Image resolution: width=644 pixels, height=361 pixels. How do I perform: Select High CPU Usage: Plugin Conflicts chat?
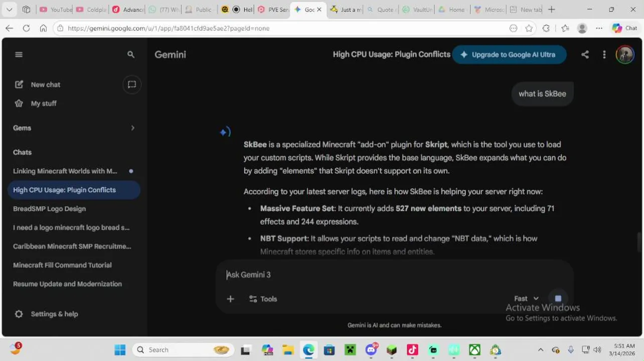[x=74, y=190]
